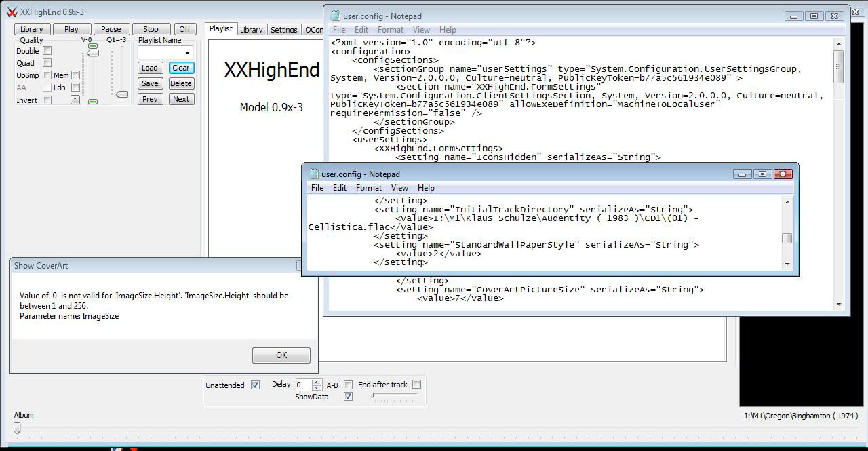Toggle the Ldn checkbox

tap(75, 87)
